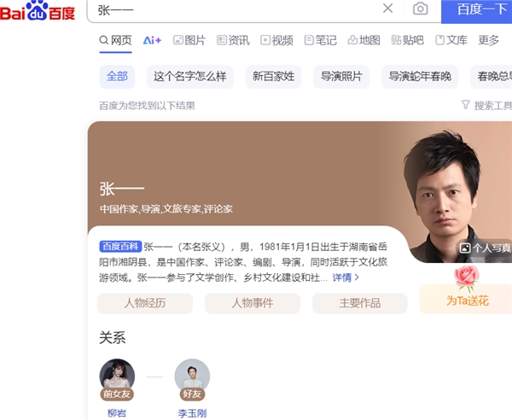Focus the search input containing 张一一

236,10
